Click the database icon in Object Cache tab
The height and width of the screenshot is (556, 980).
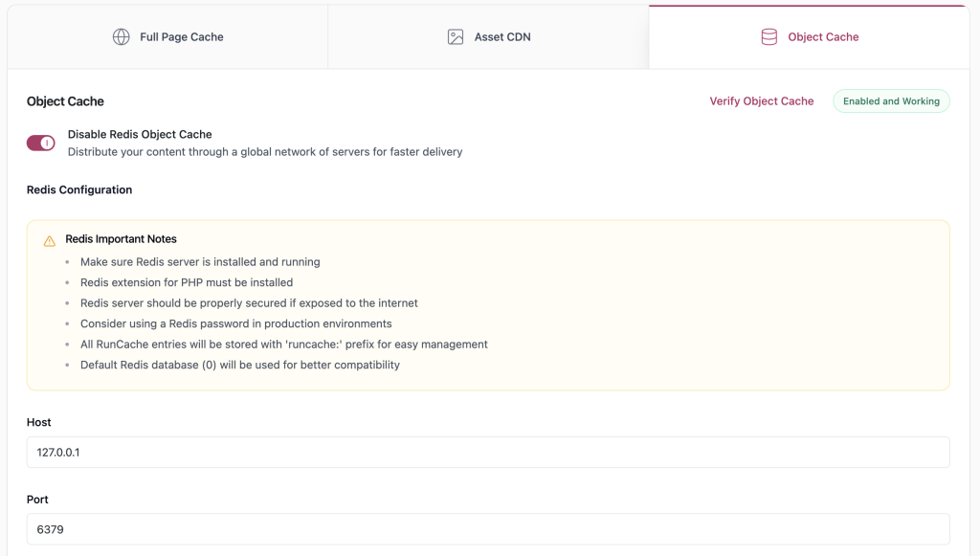[x=768, y=37]
